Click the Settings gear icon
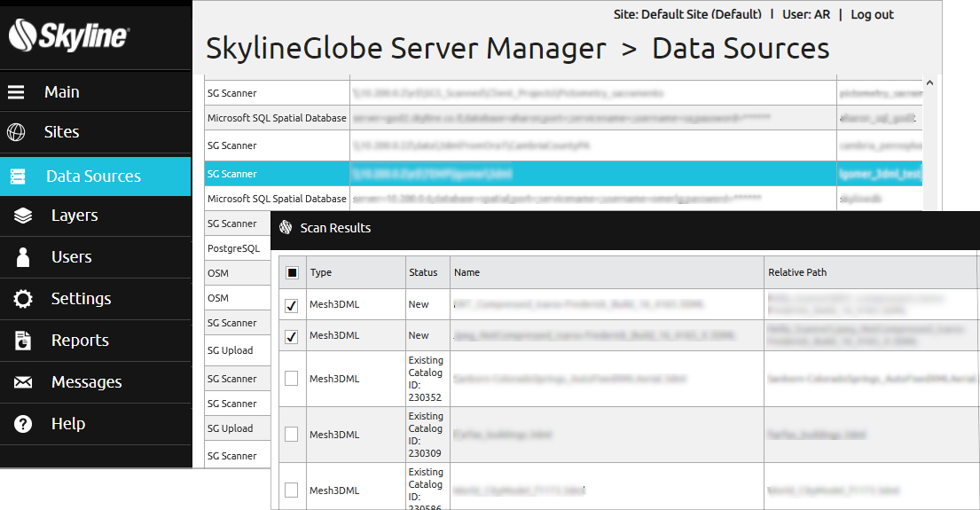Viewport: 980px width, 510px height. 23,299
